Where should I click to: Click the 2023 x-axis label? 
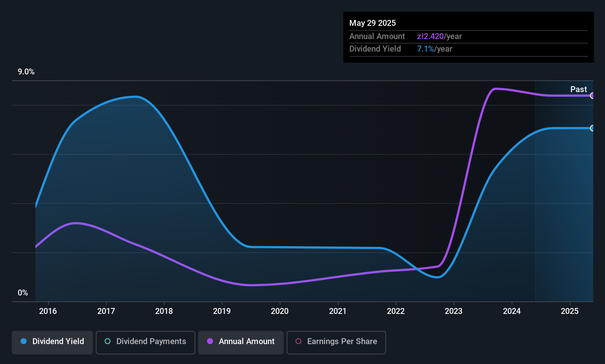tap(454, 311)
